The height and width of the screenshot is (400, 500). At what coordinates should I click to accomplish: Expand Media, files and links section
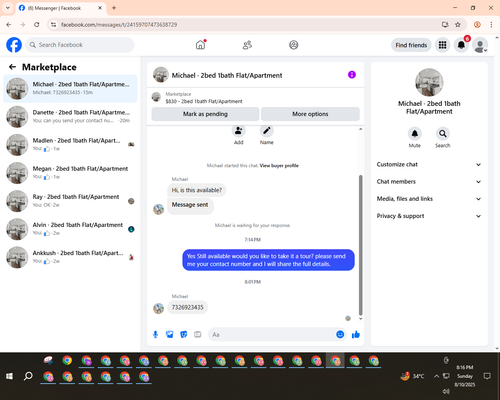[429, 199]
